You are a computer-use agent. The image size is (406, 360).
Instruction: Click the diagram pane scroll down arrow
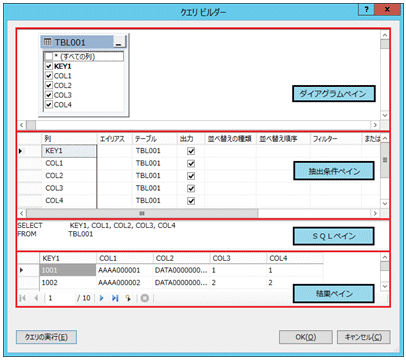(x=385, y=115)
